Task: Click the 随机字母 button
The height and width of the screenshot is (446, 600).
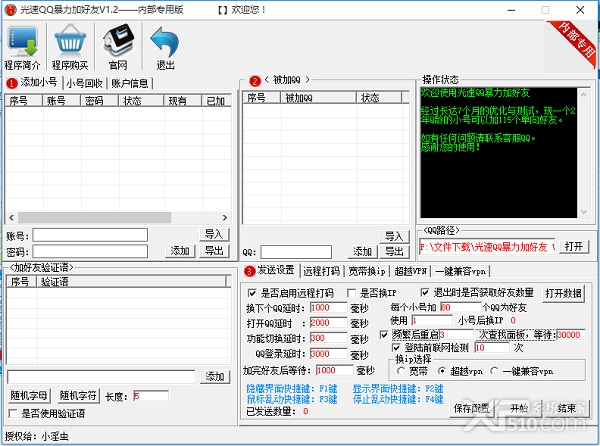Action: coord(29,396)
